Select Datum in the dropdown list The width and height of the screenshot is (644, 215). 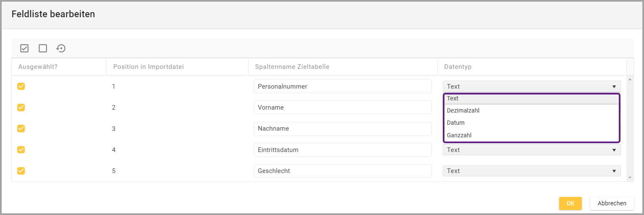(x=456, y=123)
